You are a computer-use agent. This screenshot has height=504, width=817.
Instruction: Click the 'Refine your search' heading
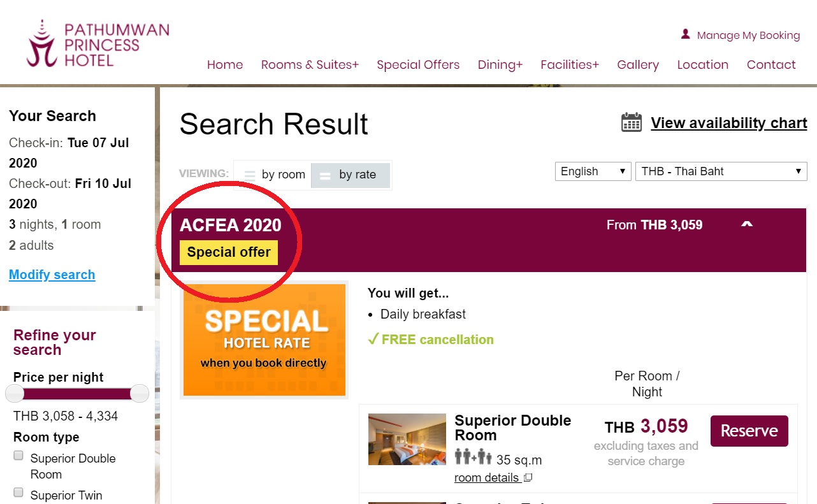pos(55,342)
